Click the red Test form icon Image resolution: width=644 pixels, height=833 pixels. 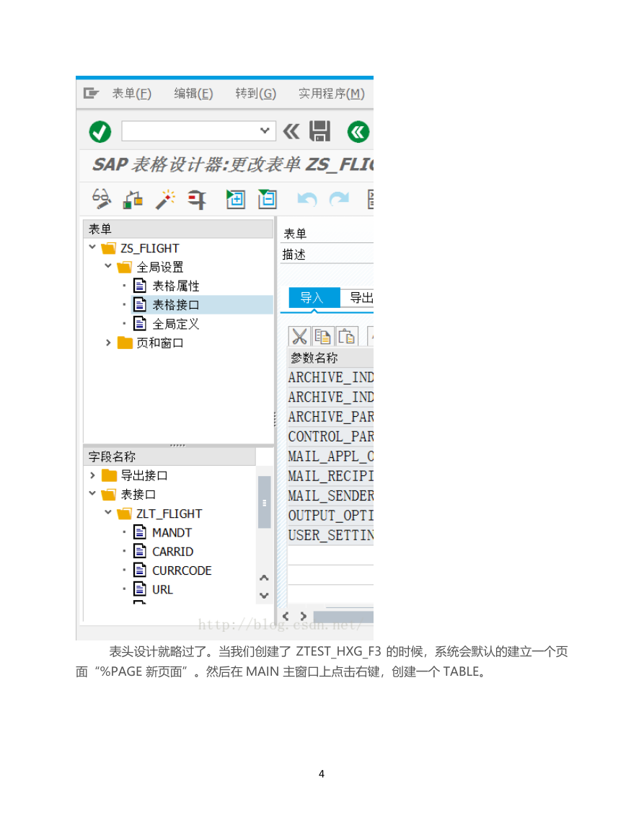tap(197, 200)
